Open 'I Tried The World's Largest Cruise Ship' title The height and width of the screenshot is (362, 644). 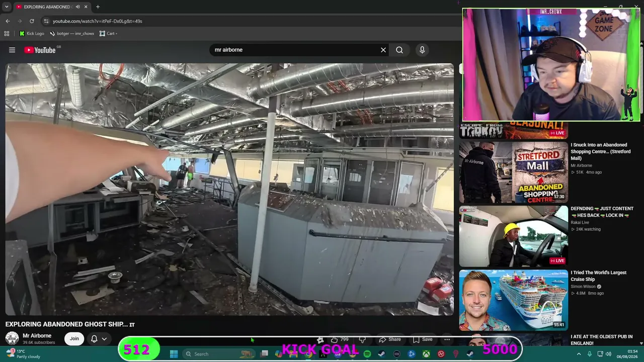tap(598, 276)
